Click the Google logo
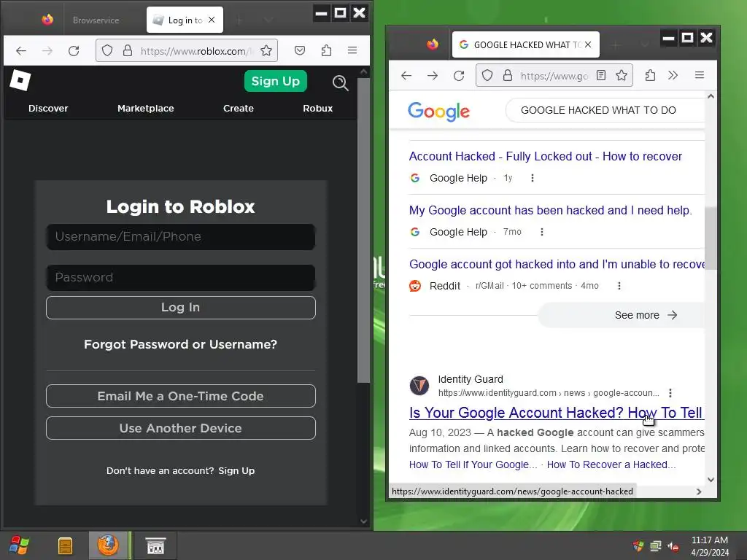747x560 pixels. pos(438,112)
